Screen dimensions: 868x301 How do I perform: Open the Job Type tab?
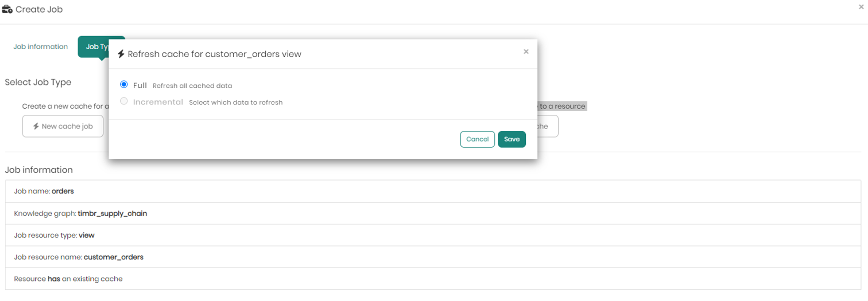click(x=95, y=46)
